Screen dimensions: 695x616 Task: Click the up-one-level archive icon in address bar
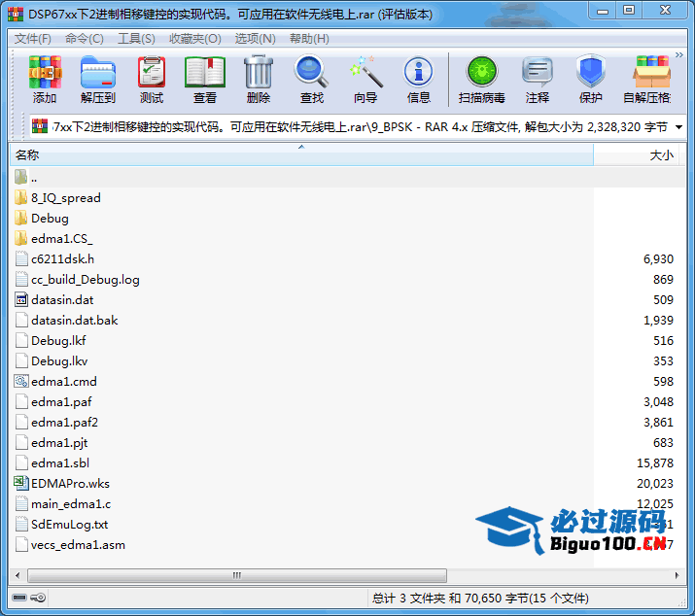40,126
